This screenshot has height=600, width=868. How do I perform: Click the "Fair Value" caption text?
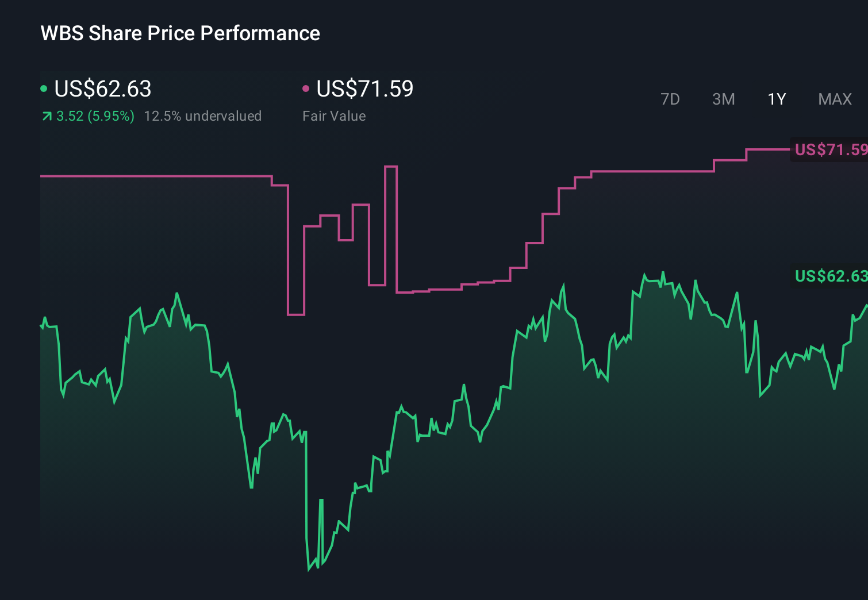(x=334, y=116)
